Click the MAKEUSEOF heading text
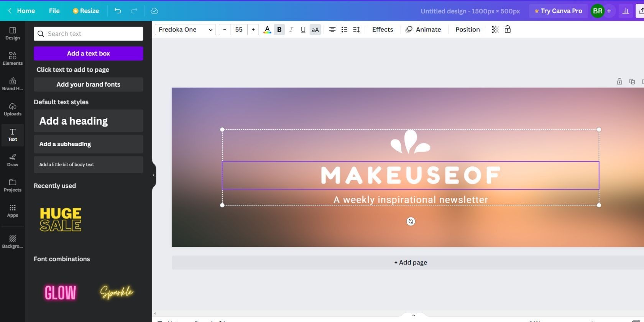Image resolution: width=644 pixels, height=322 pixels. [411, 175]
